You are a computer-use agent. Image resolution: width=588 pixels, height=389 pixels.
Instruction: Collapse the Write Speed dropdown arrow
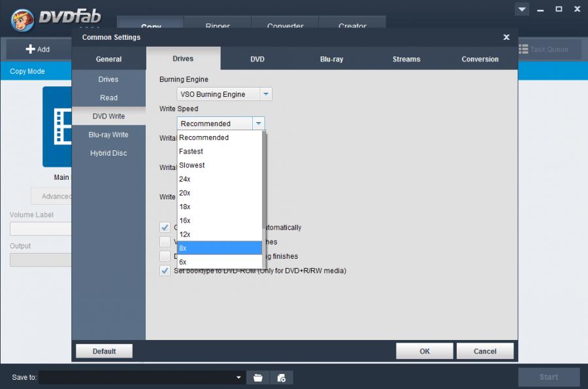(258, 124)
